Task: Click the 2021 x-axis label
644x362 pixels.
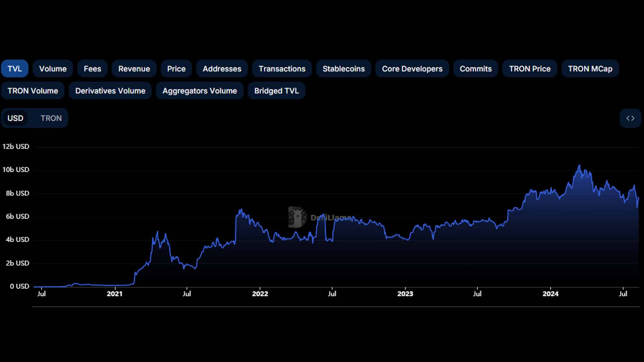Action: click(x=115, y=294)
